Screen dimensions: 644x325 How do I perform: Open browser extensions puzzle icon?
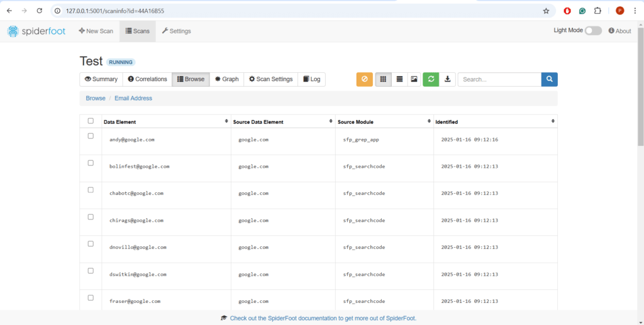point(597,11)
